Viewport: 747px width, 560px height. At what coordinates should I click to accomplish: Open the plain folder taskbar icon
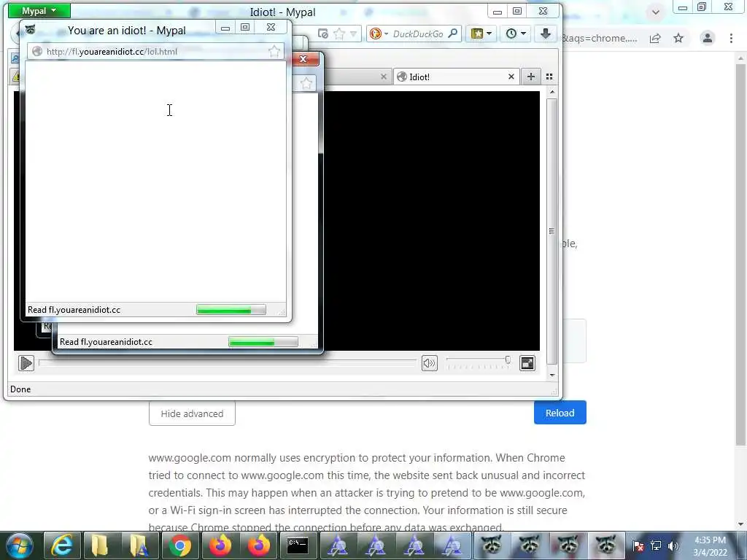click(x=101, y=545)
